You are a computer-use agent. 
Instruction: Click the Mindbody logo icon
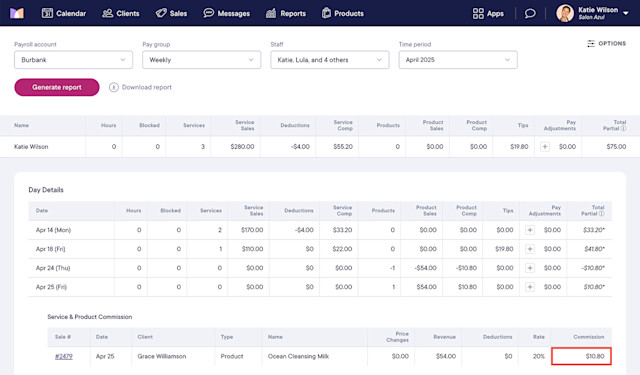[17, 13]
